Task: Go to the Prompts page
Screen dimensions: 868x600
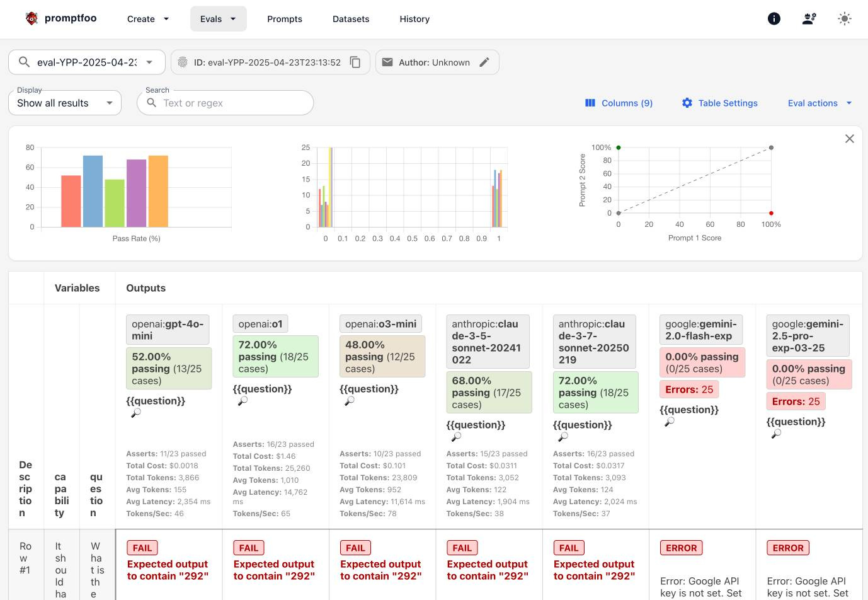Action: tap(285, 19)
